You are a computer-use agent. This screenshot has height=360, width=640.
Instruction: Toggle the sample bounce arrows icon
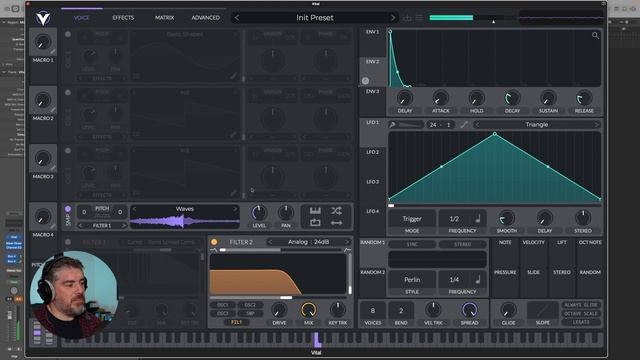(x=336, y=223)
